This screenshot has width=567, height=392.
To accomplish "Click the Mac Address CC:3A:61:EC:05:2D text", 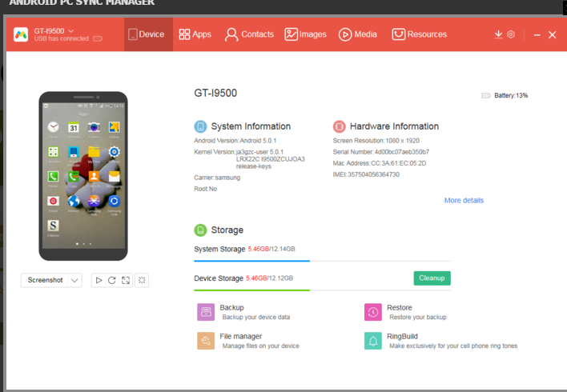I will click(380, 163).
